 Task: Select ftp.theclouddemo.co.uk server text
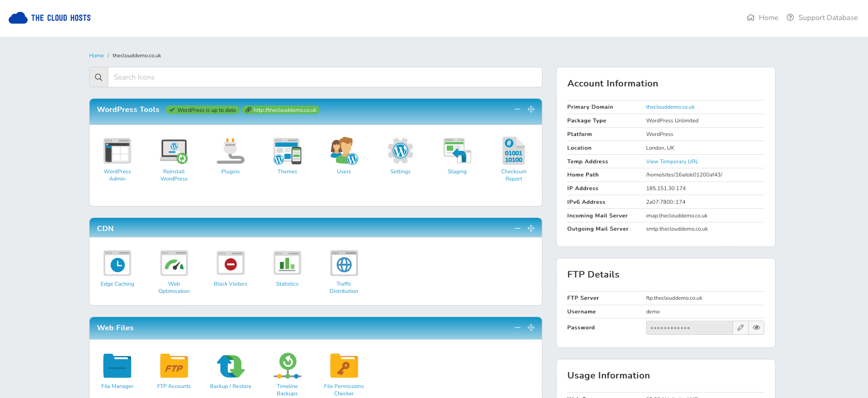pyautogui.click(x=674, y=298)
